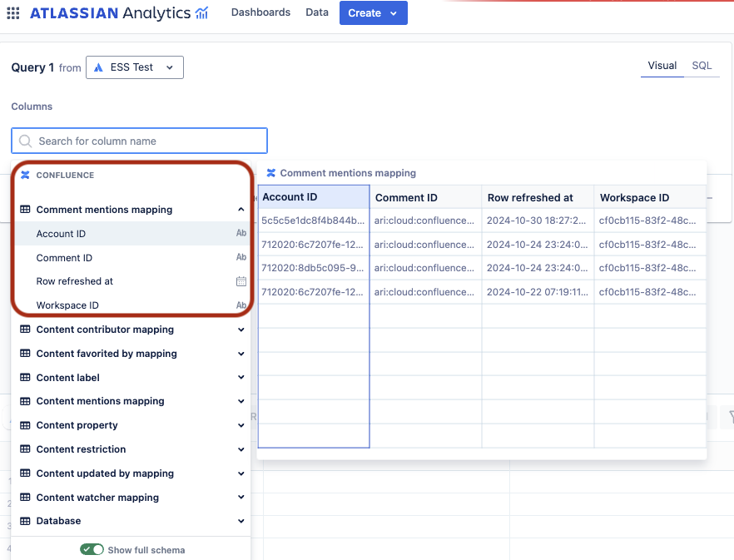Click the Ab type icon next to Account ID

click(241, 234)
